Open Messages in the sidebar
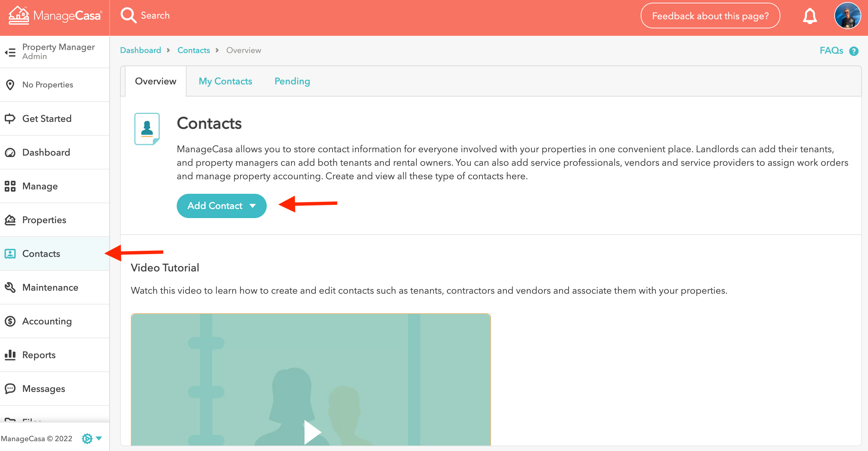The height and width of the screenshot is (451, 868). coord(55,389)
